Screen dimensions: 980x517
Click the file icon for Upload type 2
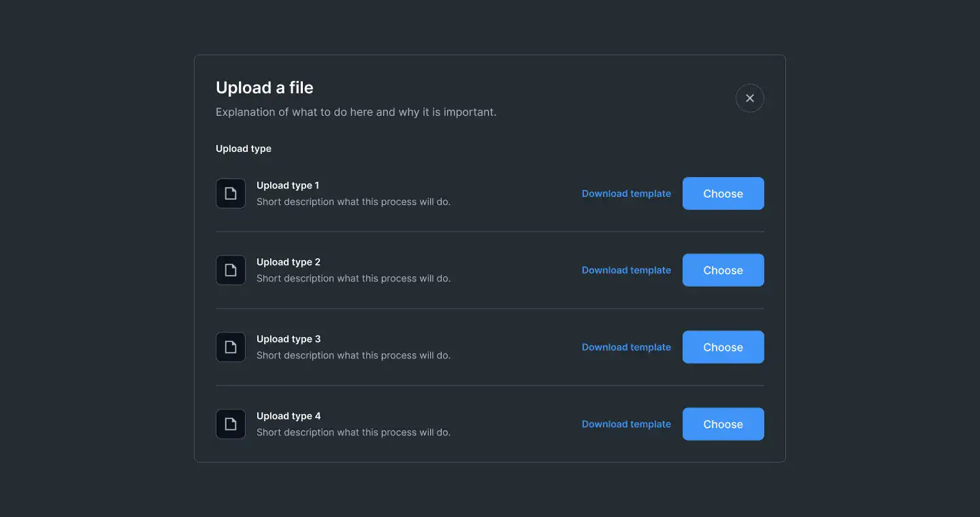point(231,270)
